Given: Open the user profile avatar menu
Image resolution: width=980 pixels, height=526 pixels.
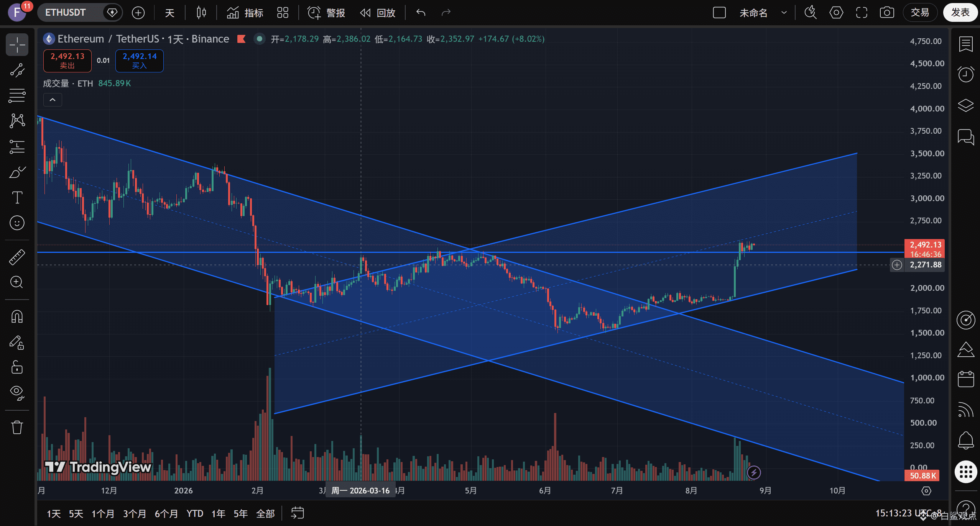Looking at the screenshot, I should [17, 12].
